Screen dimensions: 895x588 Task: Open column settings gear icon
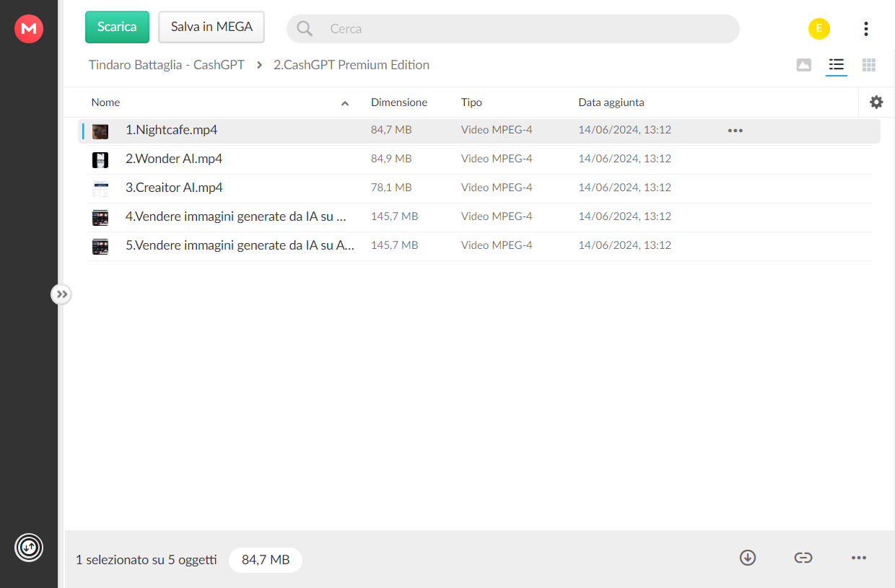pyautogui.click(x=876, y=102)
